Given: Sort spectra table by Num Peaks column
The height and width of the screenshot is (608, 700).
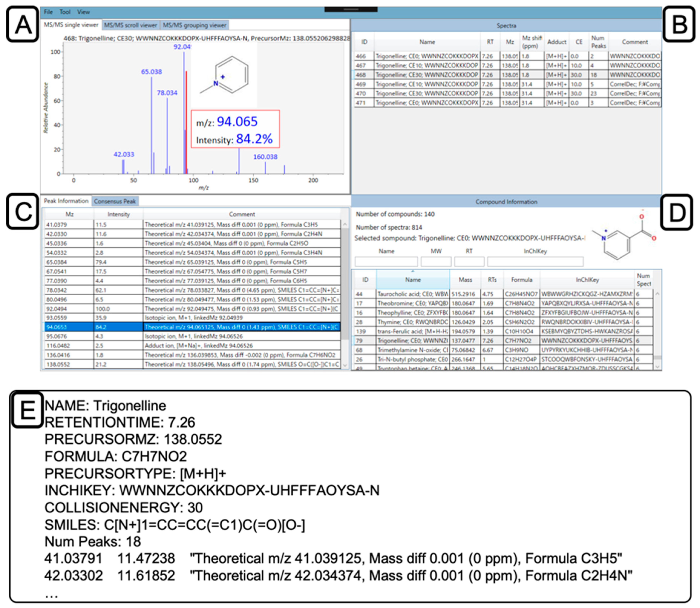Looking at the screenshot, I should coord(598,42).
